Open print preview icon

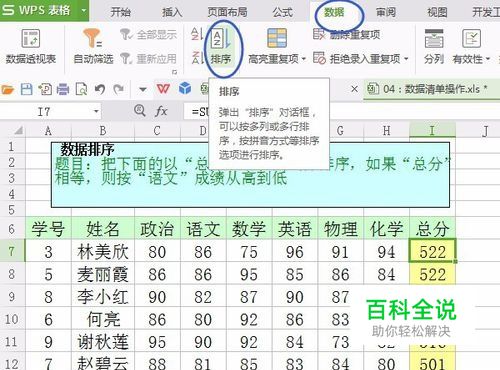(81, 89)
